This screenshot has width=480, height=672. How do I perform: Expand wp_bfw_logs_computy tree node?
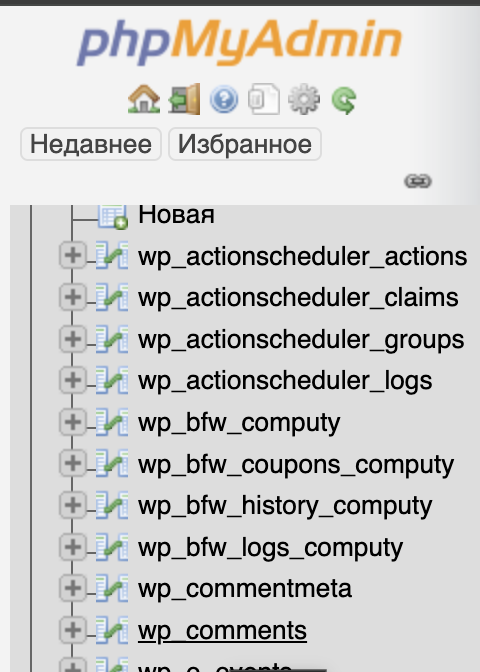point(73,546)
